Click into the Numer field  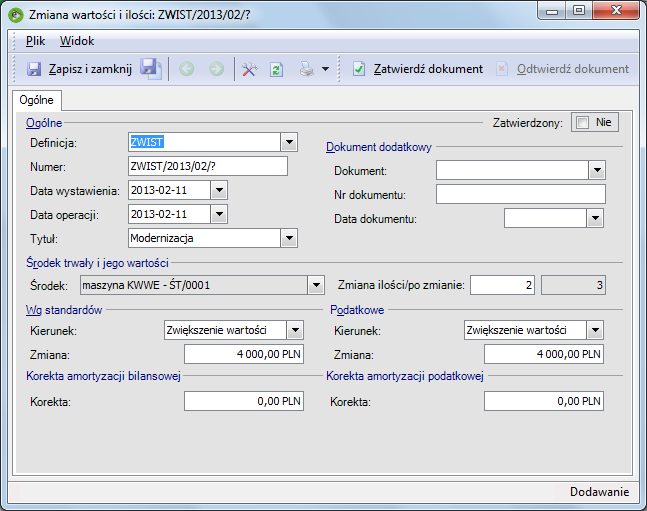click(208, 166)
